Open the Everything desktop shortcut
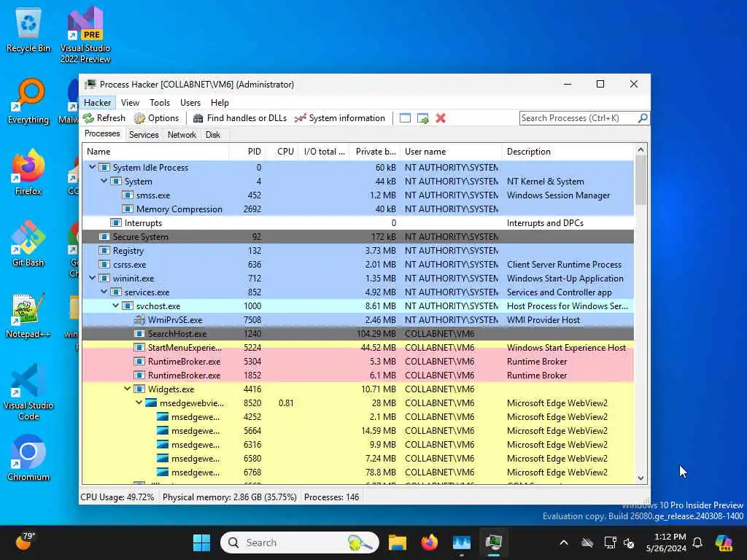Image resolution: width=747 pixels, height=560 pixels. [x=28, y=101]
